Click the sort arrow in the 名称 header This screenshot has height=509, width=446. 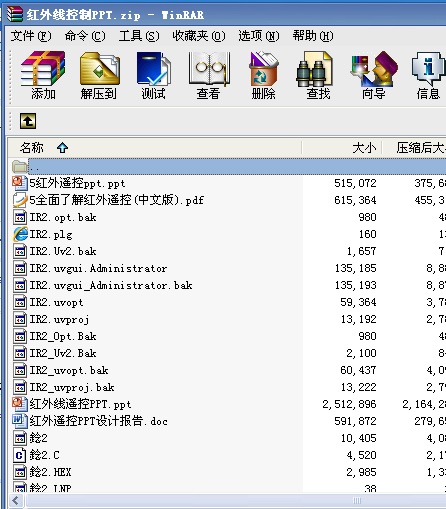pos(62,147)
